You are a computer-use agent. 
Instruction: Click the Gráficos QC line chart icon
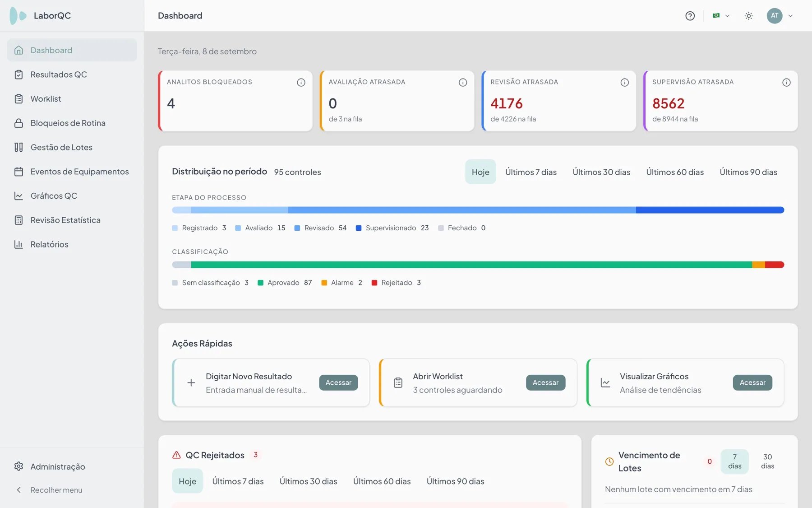click(x=18, y=196)
